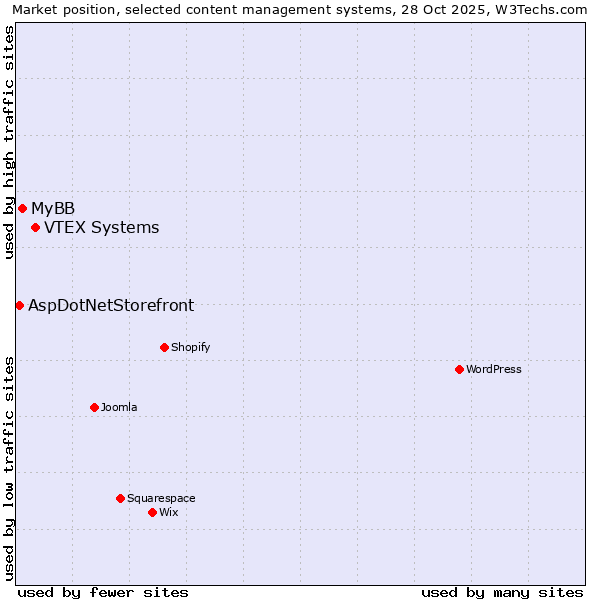The height and width of the screenshot is (600, 600).
Task: Click the Squarespace text label
Action: [x=161, y=498]
